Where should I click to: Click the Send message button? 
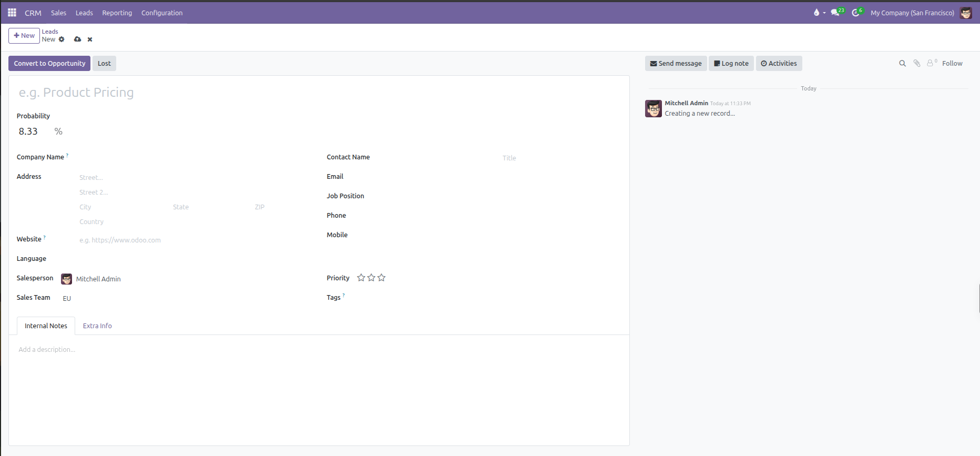point(676,64)
